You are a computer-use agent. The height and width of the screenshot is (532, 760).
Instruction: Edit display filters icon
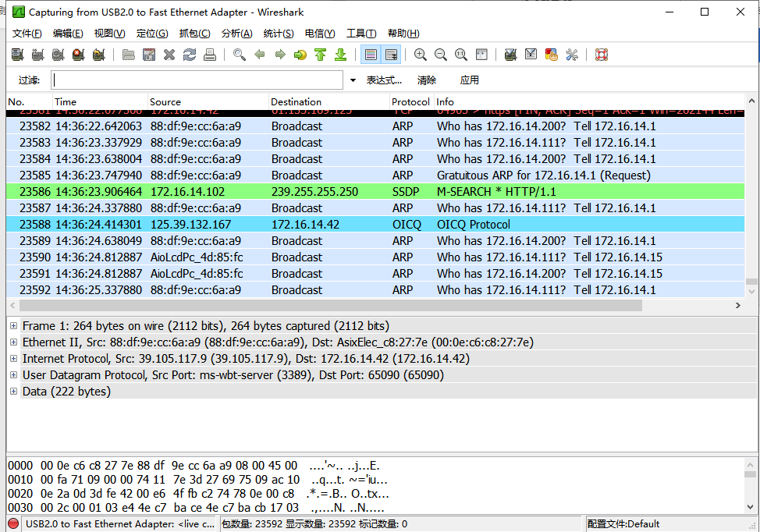click(x=531, y=55)
